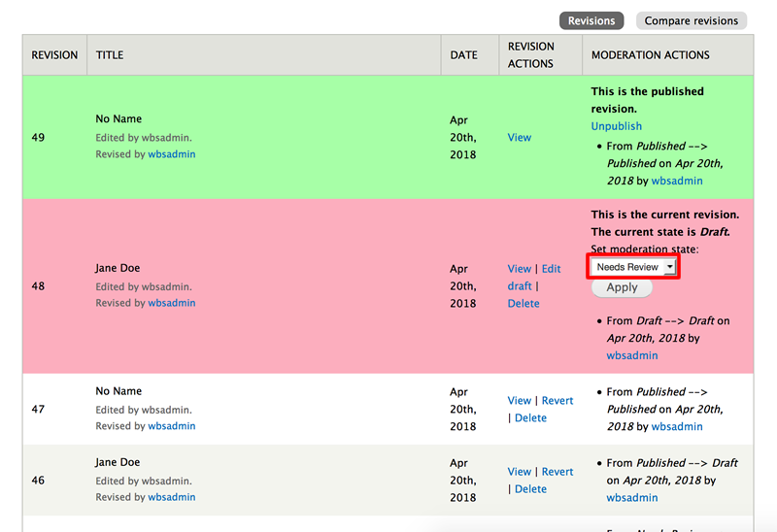Screen dimensions: 777x532
Task: Switch to the Compare revisions tab
Action: [692, 20]
